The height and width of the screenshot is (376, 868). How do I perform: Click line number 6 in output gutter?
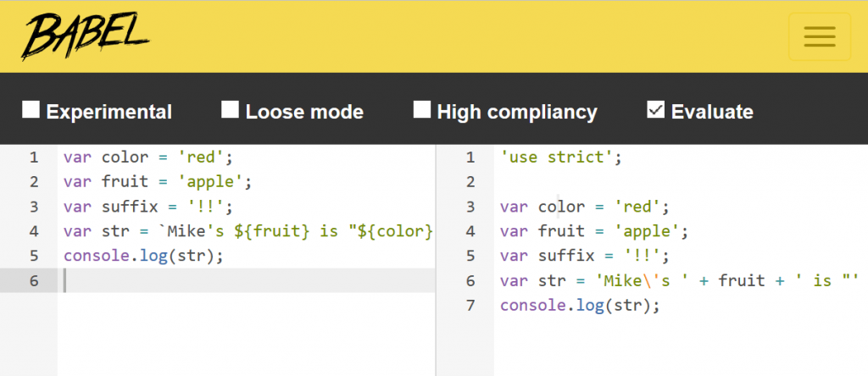470,280
